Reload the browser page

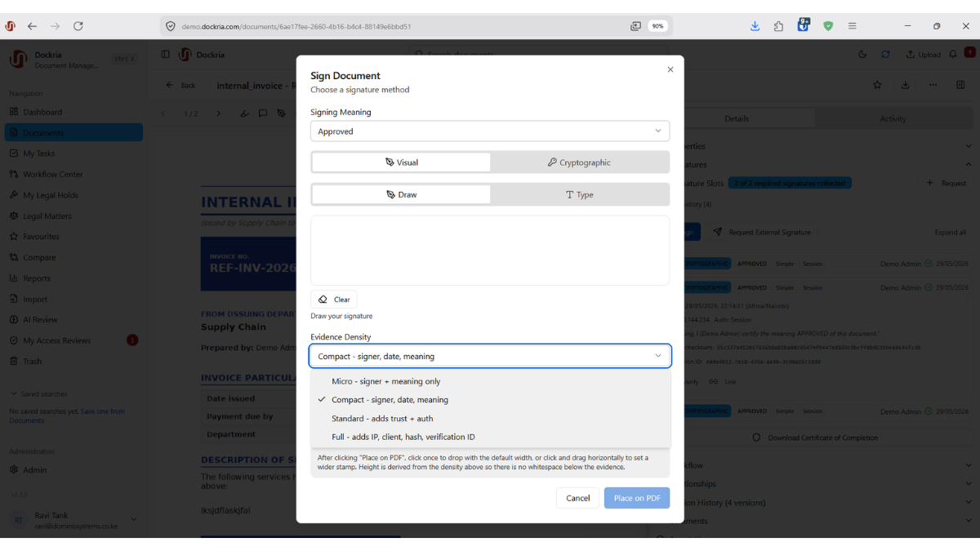coord(78,26)
